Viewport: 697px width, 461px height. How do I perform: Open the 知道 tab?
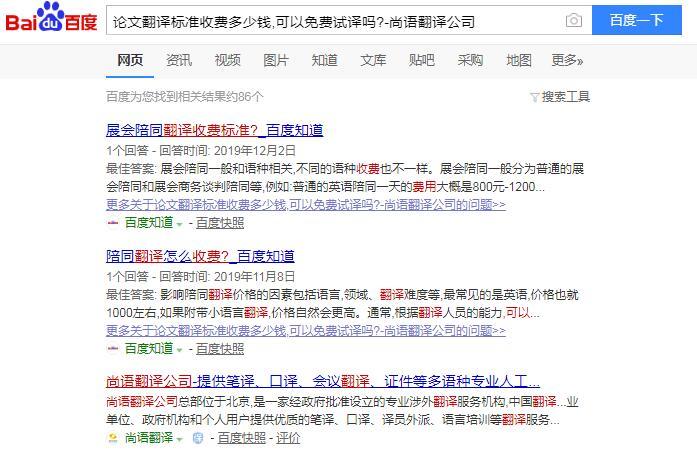click(x=324, y=60)
